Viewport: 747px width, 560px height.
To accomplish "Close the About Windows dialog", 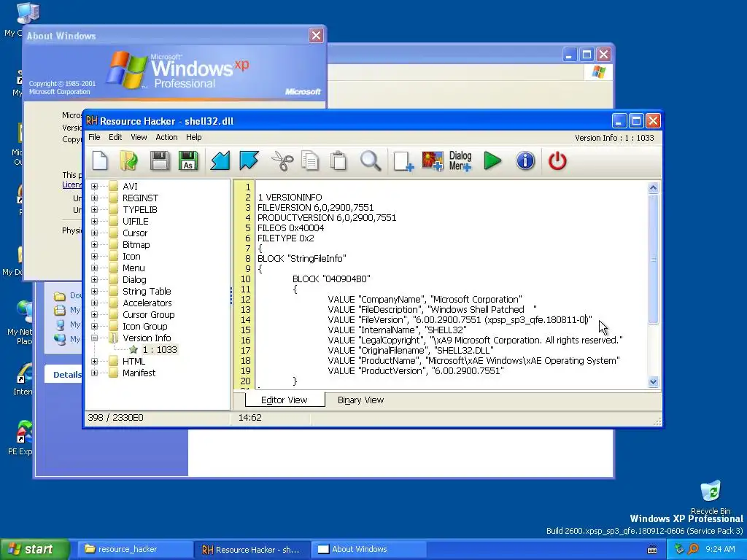I will pos(316,36).
